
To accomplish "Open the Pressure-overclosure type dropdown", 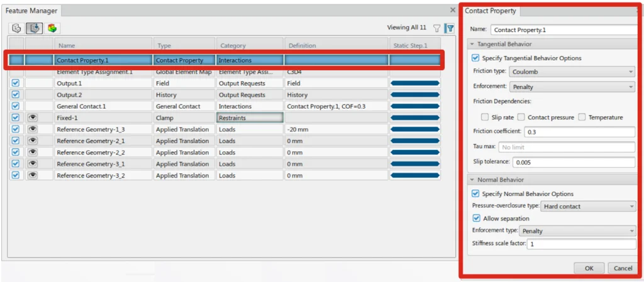I will pos(588,207).
